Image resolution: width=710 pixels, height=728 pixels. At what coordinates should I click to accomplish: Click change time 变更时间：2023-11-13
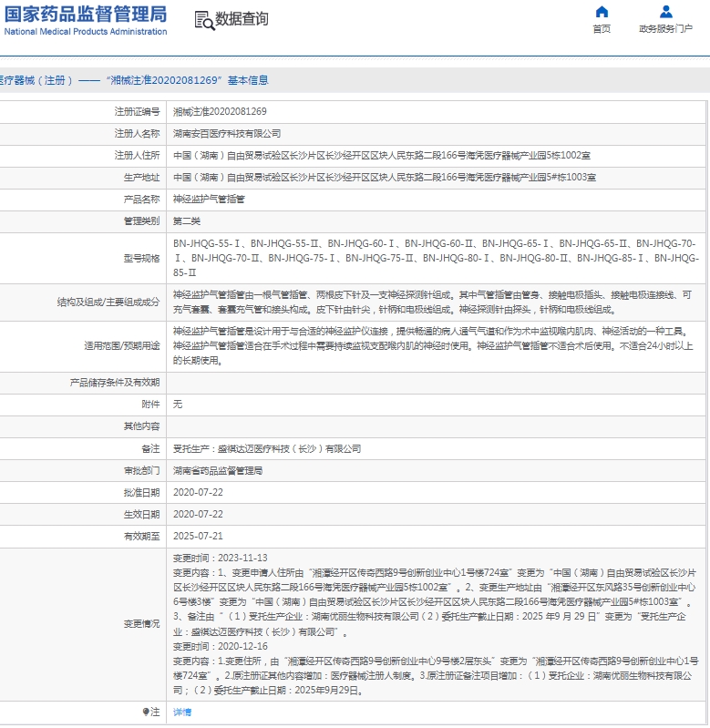pyautogui.click(x=220, y=558)
